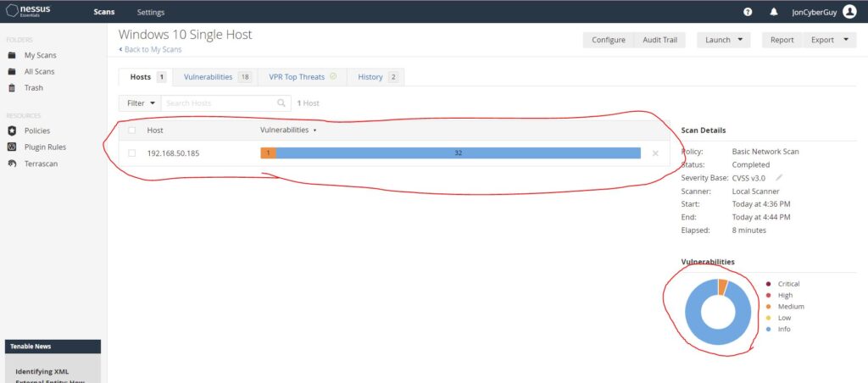Click the Audit Trail button
The image size is (868, 383).
(659, 40)
